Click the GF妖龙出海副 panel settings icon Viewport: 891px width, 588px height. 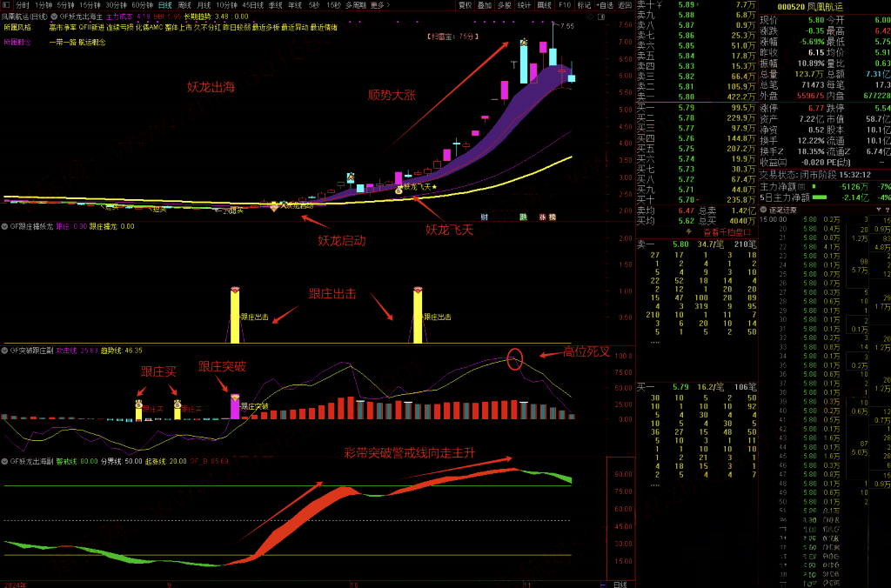click(4, 461)
